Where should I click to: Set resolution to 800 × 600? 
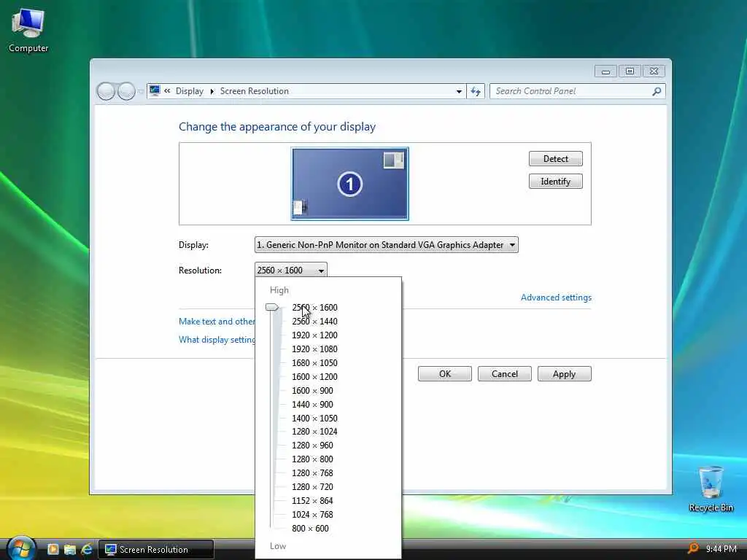310,528
